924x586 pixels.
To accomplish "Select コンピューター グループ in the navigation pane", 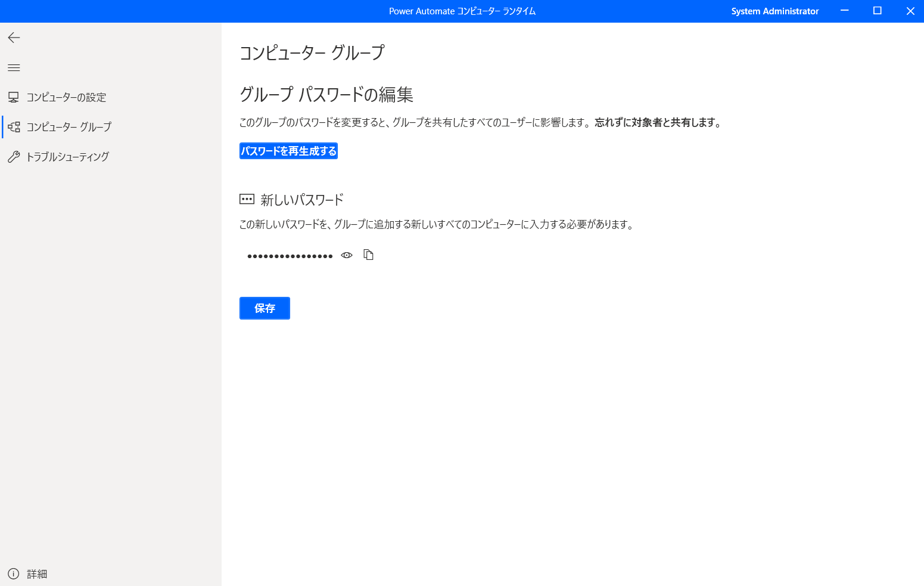I will (69, 126).
